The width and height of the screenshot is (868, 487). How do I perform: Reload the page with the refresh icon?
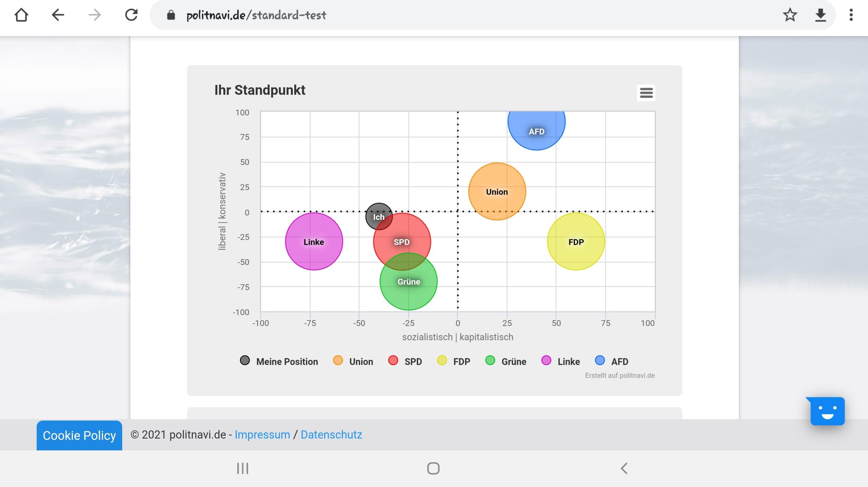point(131,15)
